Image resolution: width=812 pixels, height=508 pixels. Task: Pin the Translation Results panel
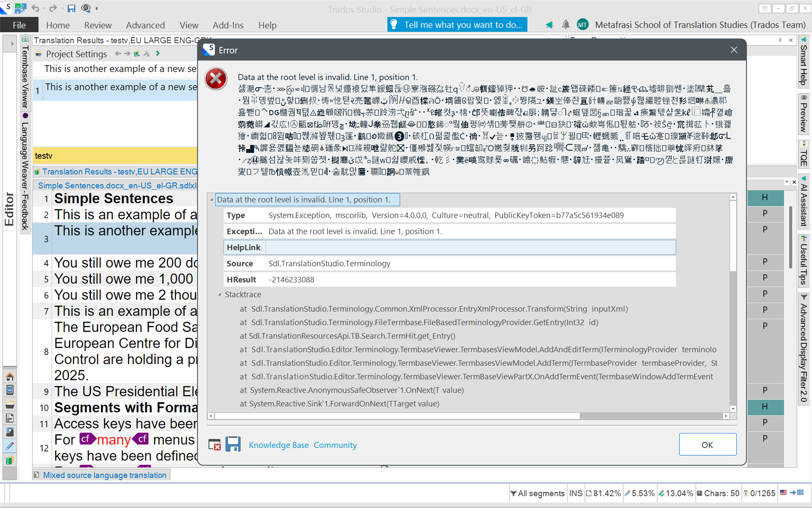click(x=780, y=40)
